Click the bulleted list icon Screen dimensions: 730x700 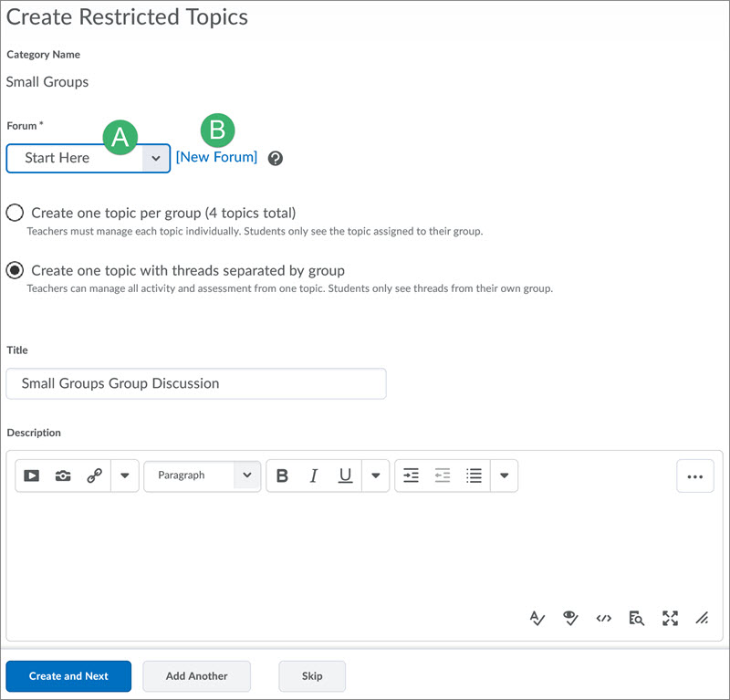(474, 475)
